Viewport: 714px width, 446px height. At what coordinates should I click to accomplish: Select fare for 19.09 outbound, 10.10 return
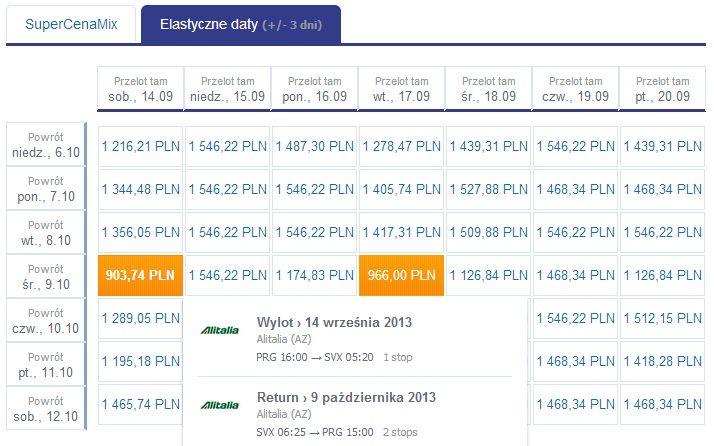pyautogui.click(x=575, y=318)
